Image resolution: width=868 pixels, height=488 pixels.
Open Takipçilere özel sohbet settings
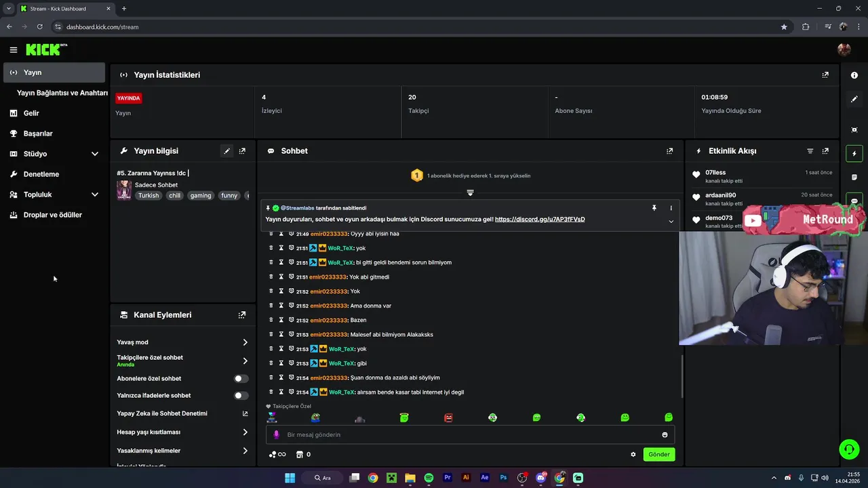(x=183, y=361)
